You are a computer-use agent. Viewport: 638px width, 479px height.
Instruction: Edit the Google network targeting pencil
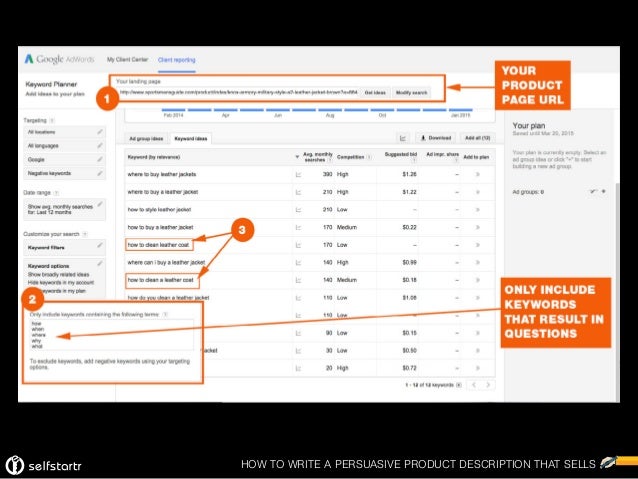100,160
